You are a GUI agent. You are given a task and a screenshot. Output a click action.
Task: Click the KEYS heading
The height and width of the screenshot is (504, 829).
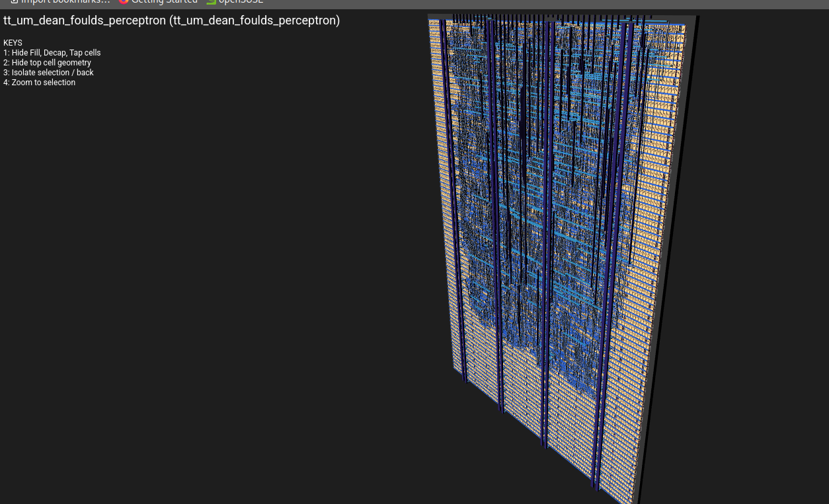coord(13,43)
